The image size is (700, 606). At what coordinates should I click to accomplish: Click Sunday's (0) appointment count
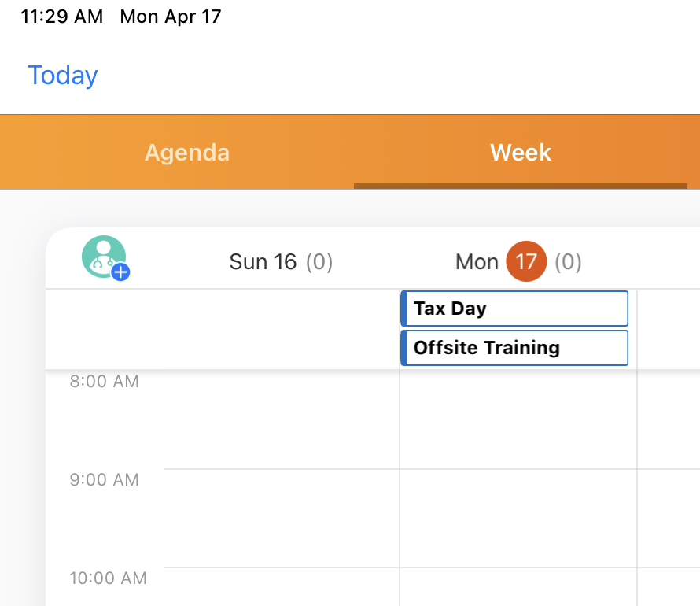pyautogui.click(x=319, y=261)
